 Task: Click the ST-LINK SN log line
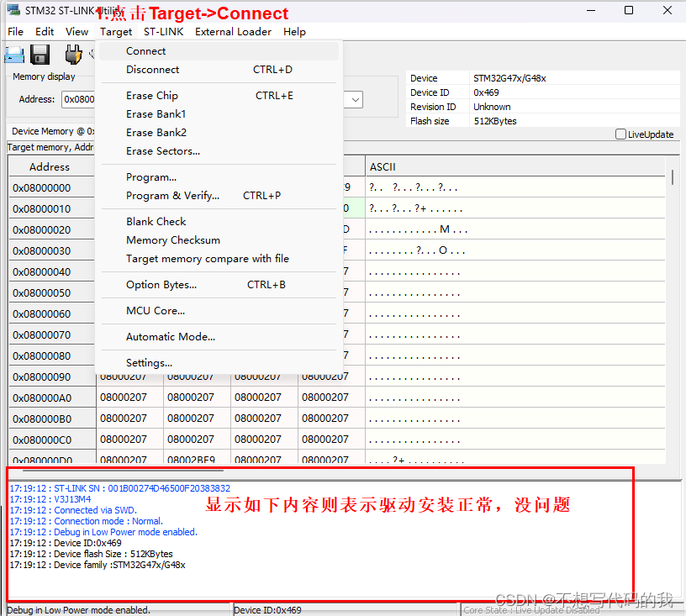(x=120, y=488)
